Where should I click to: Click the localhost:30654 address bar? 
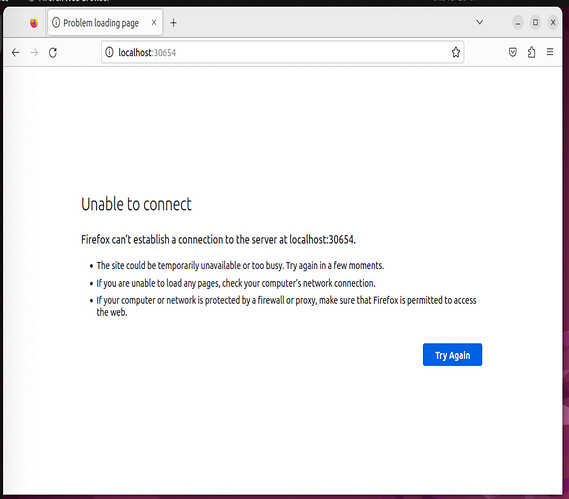(x=282, y=52)
